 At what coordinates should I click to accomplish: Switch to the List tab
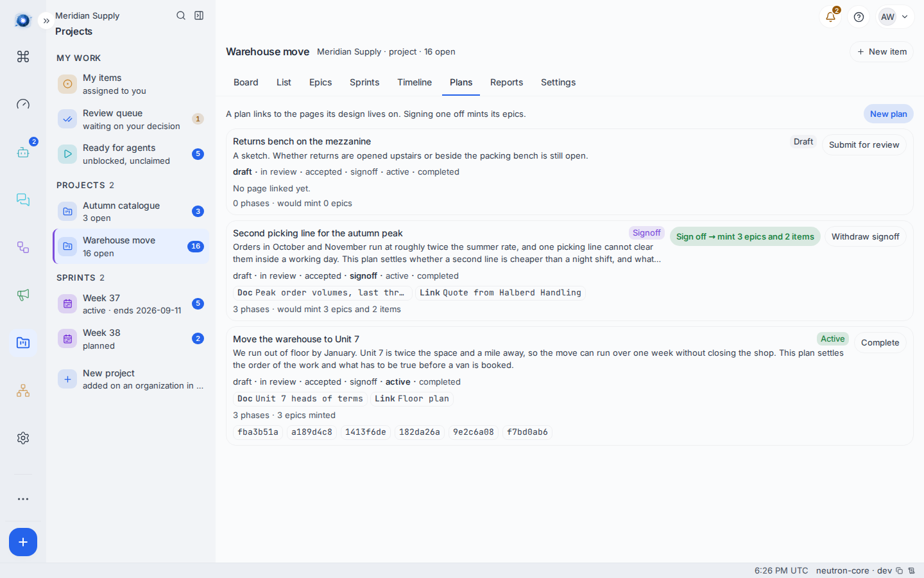click(x=284, y=82)
